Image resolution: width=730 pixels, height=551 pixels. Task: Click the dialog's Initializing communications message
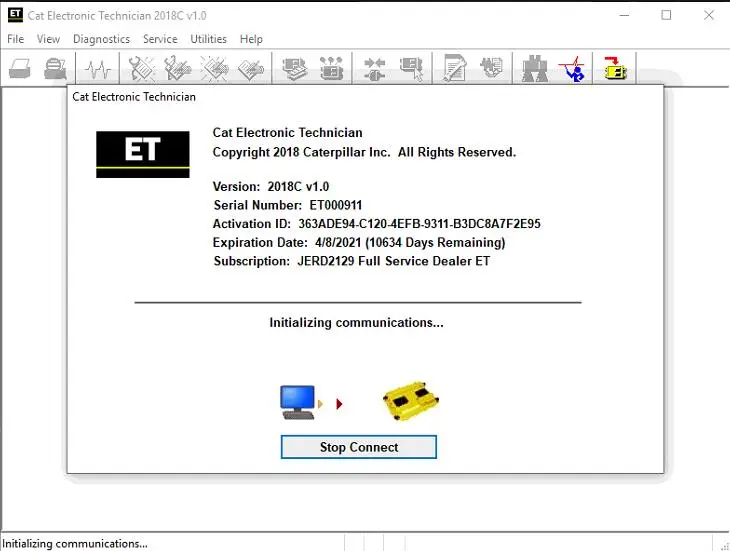(357, 323)
